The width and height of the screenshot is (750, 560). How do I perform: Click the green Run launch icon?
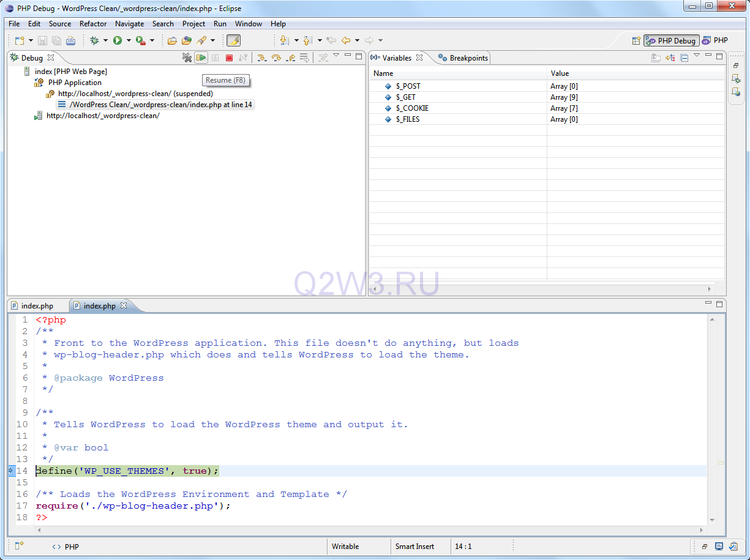coord(117,40)
